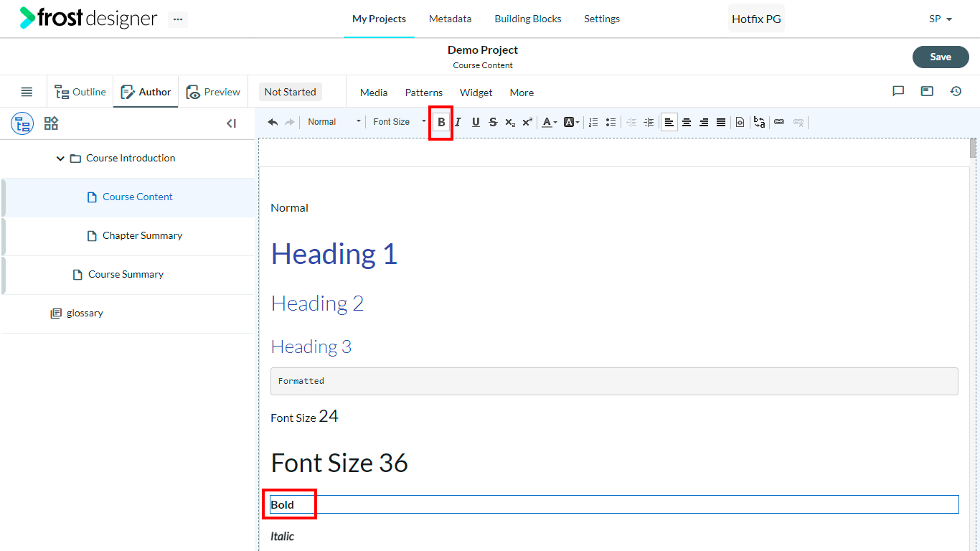Open the source code view icon
Viewport: 980px width, 551px height.
pos(740,122)
